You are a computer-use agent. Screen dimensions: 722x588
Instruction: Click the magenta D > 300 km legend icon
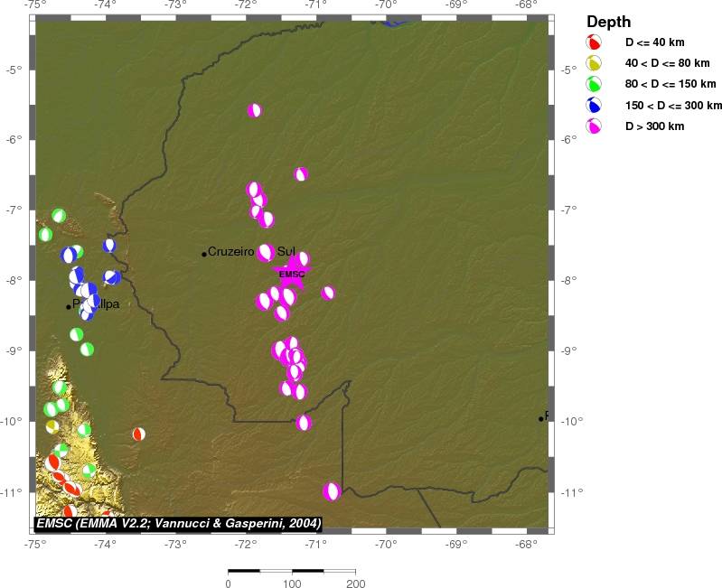[595, 126]
